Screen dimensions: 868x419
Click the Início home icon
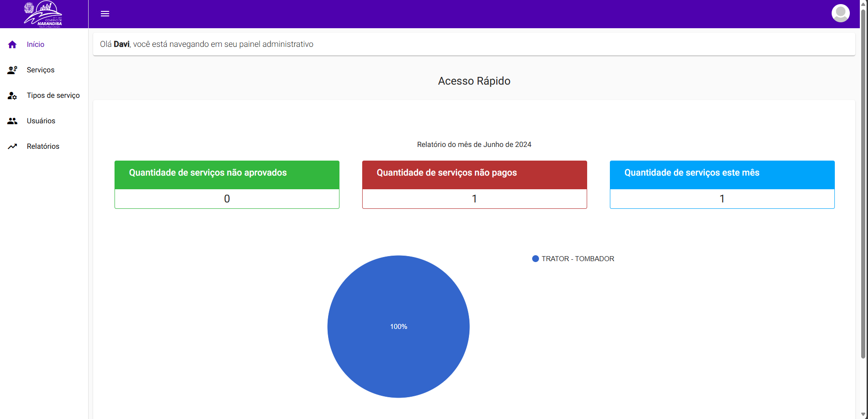click(12, 45)
